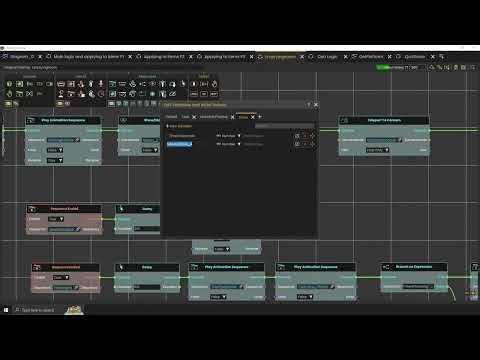Click the help question mark in variables dialog
This screenshot has height=360, width=480.
308,105
